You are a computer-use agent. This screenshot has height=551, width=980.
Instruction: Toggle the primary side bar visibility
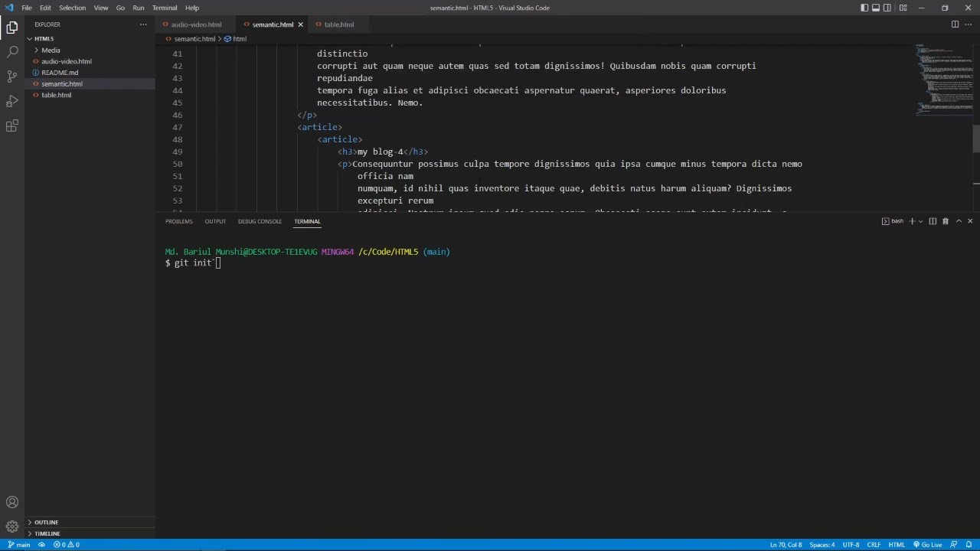864,8
